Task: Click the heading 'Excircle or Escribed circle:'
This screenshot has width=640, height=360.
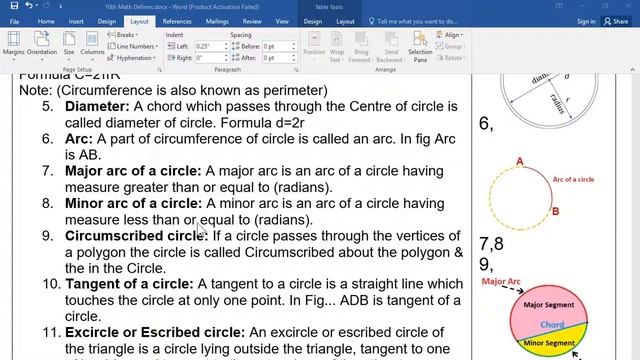Action: tap(155, 332)
